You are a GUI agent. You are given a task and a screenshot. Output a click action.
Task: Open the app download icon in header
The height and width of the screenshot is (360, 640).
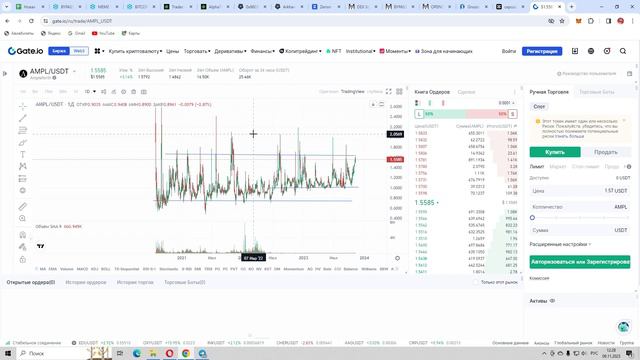575,51
